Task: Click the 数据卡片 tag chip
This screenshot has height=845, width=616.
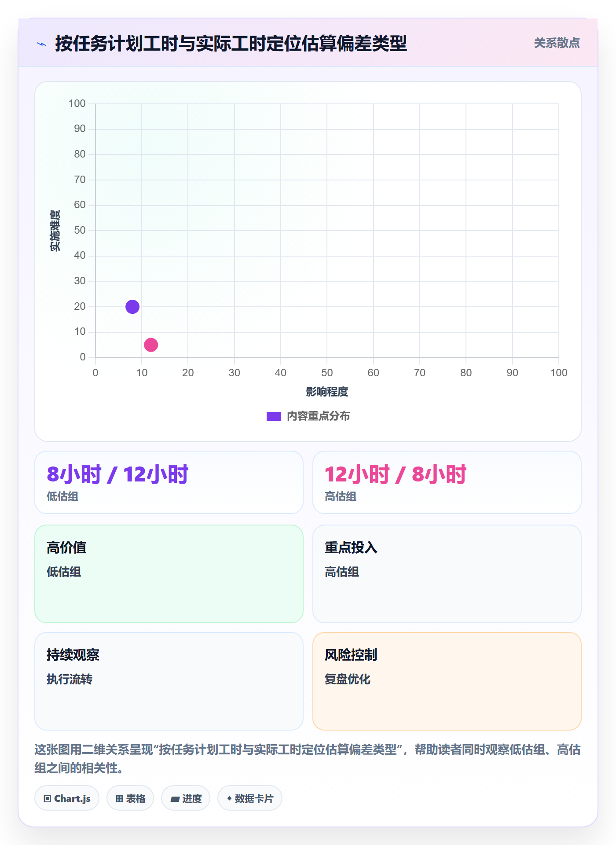Action: click(250, 798)
